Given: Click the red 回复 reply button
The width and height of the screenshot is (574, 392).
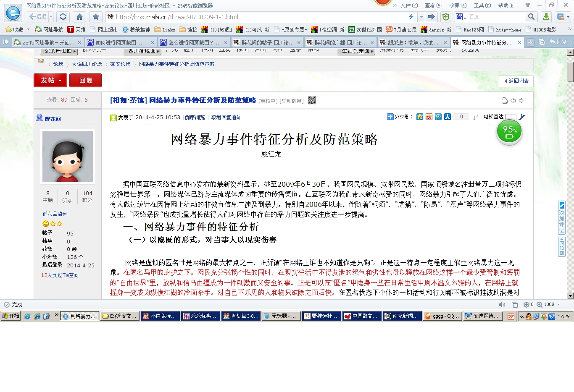Looking at the screenshot, I should coord(85,80).
